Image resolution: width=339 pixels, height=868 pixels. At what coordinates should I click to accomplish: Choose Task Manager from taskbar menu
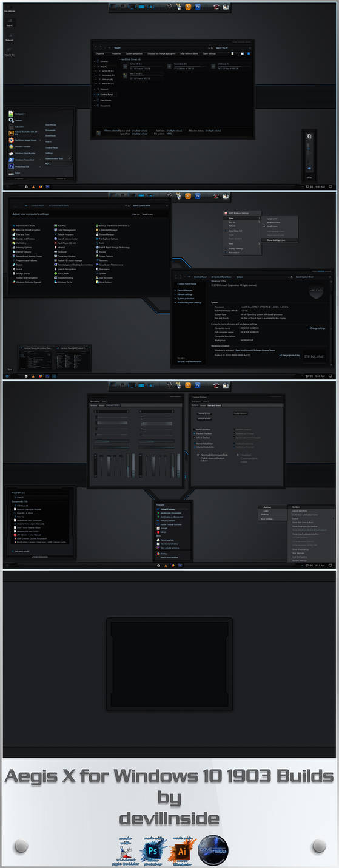pyautogui.click(x=298, y=552)
